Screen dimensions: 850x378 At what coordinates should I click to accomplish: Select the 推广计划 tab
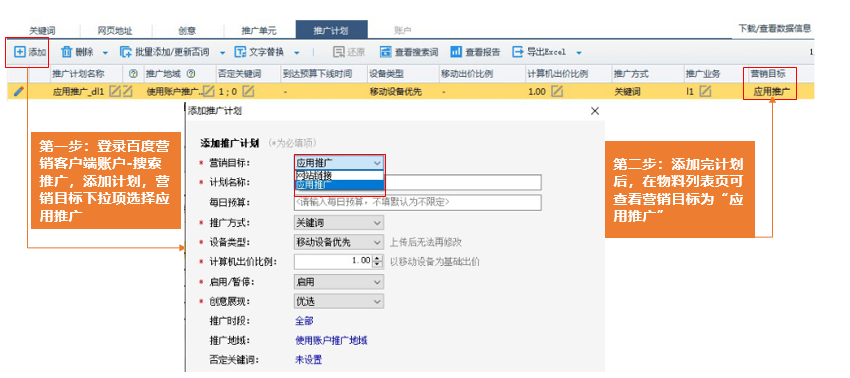332,30
